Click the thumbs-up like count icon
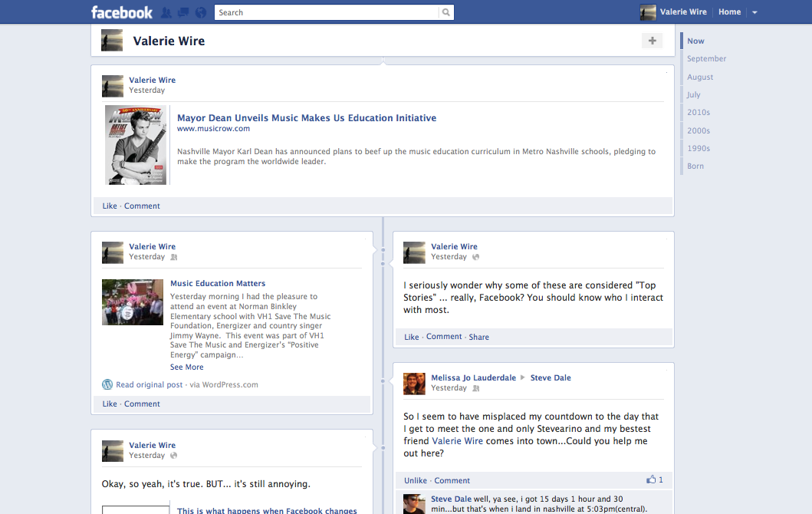812x514 pixels. pos(652,479)
